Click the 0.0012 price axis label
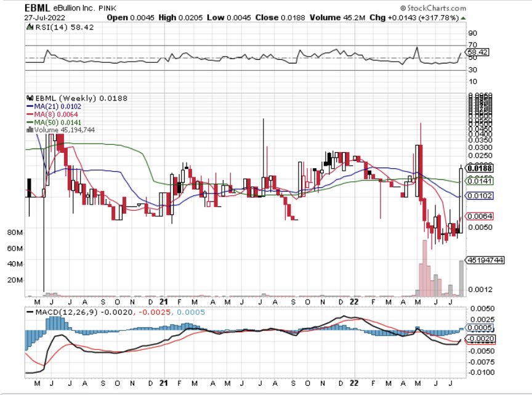 (x=480, y=290)
